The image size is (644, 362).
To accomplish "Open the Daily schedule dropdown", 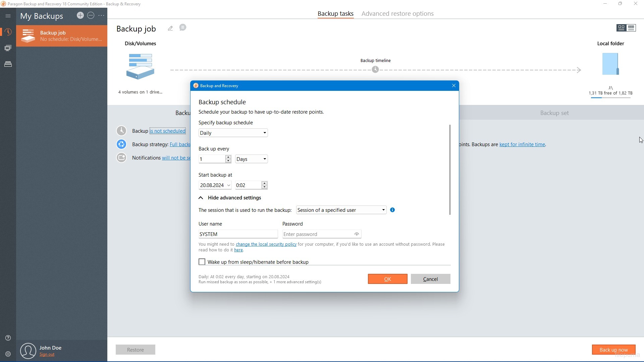I will tap(233, 133).
